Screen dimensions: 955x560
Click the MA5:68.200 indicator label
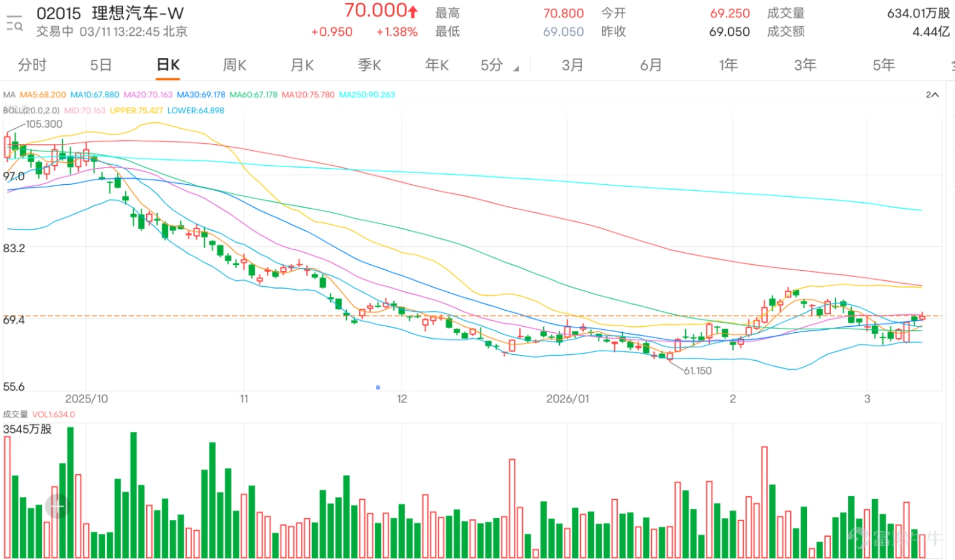point(43,95)
